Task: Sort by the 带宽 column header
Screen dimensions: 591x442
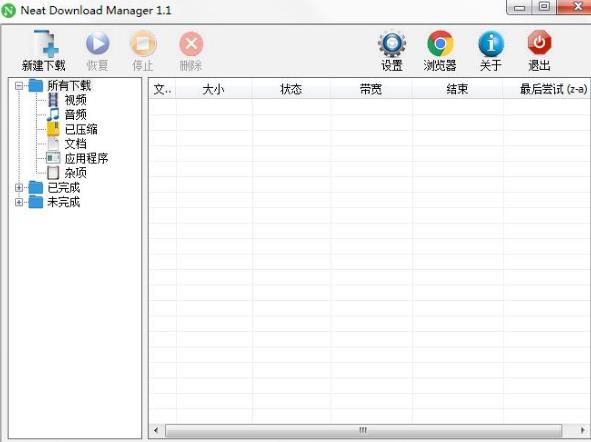Action: pyautogui.click(x=371, y=89)
